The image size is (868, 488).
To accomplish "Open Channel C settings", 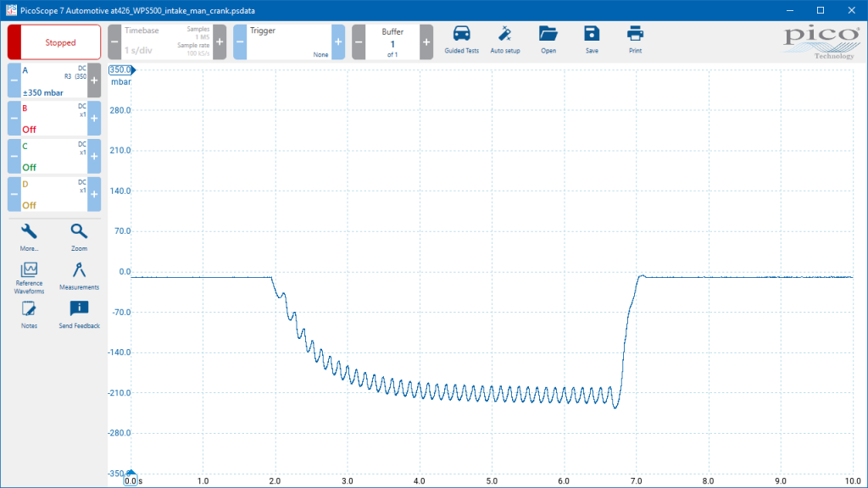I will coord(54,156).
